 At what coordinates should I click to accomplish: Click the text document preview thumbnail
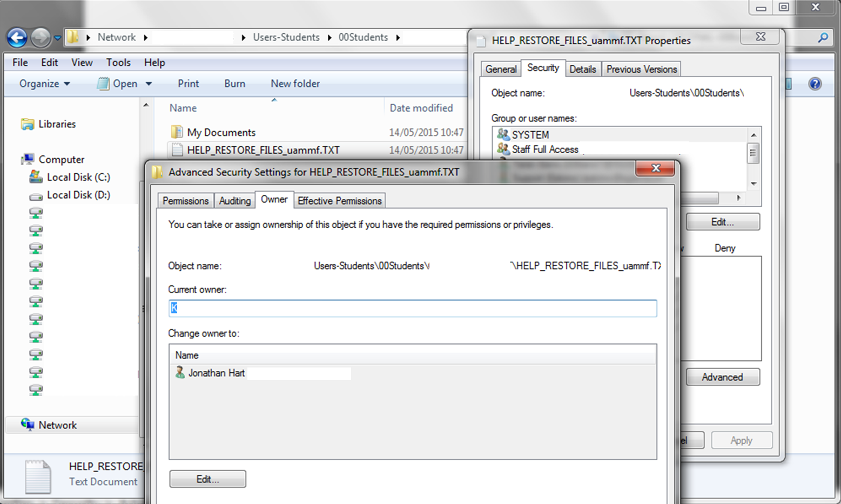(x=38, y=476)
